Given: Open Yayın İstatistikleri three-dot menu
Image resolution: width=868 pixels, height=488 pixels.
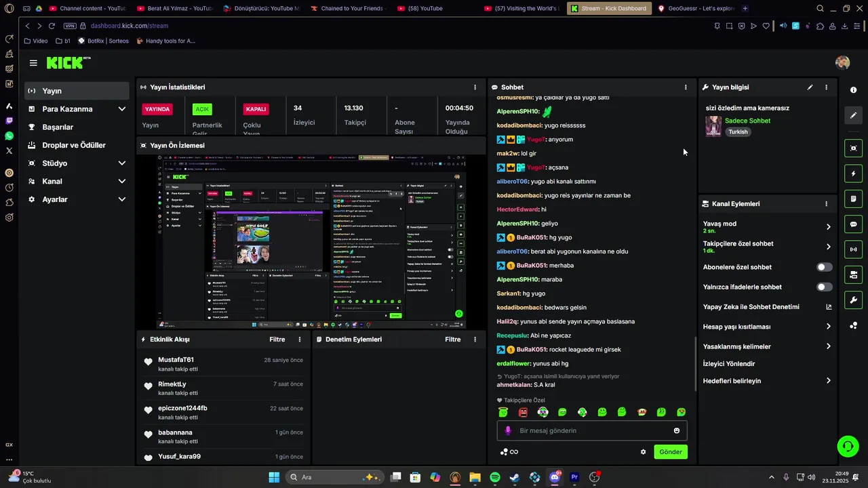Looking at the screenshot, I should (x=475, y=87).
